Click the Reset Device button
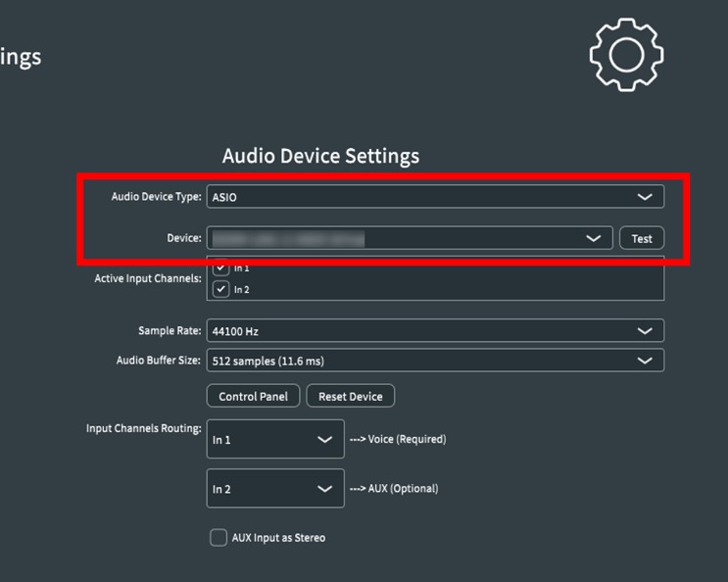The image size is (728, 582). pos(350,397)
